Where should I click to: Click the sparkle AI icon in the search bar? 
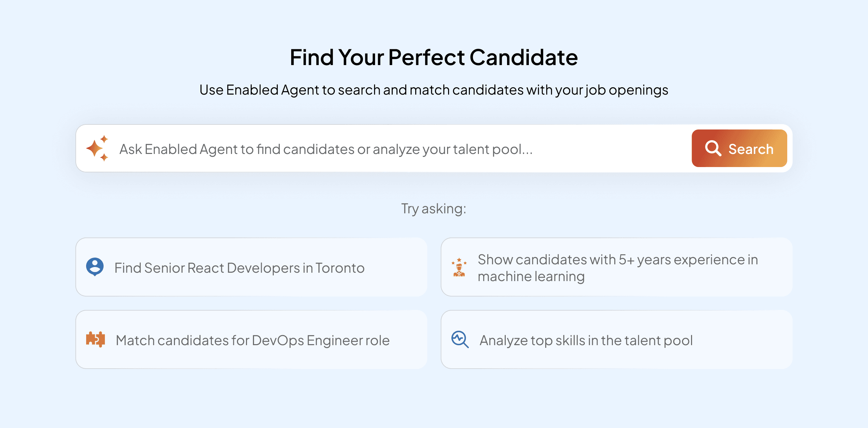point(99,148)
